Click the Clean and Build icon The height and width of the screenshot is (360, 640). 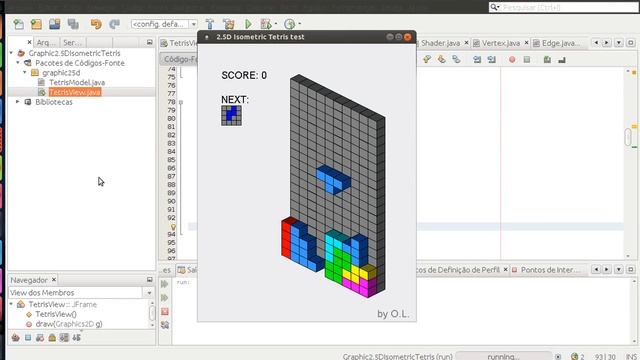coord(229,24)
